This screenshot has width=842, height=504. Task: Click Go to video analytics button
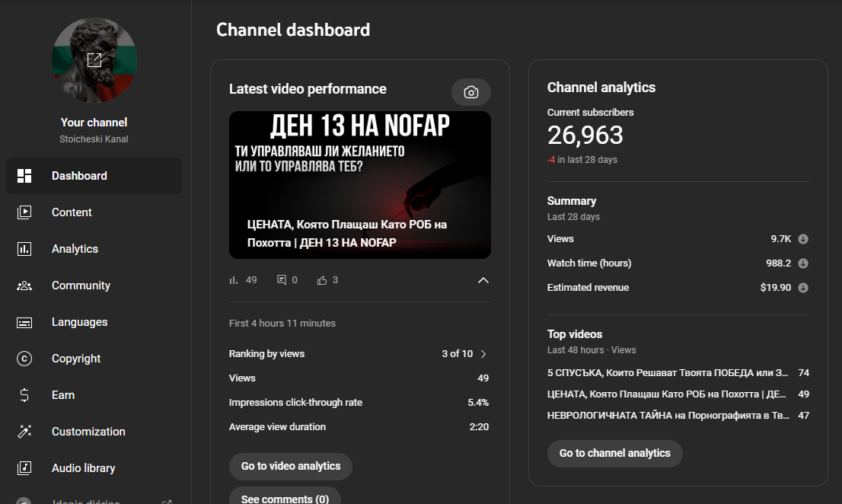[x=291, y=467]
